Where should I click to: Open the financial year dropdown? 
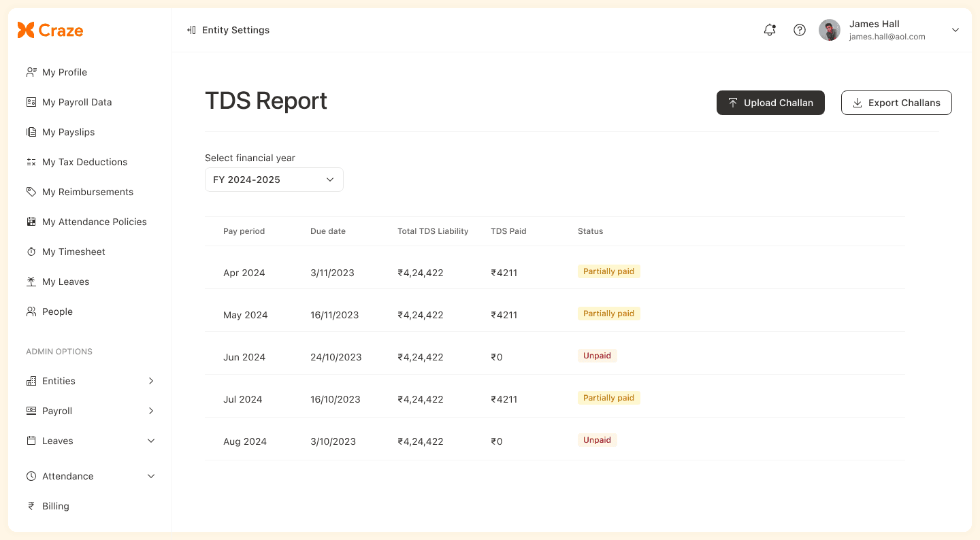[x=274, y=180]
